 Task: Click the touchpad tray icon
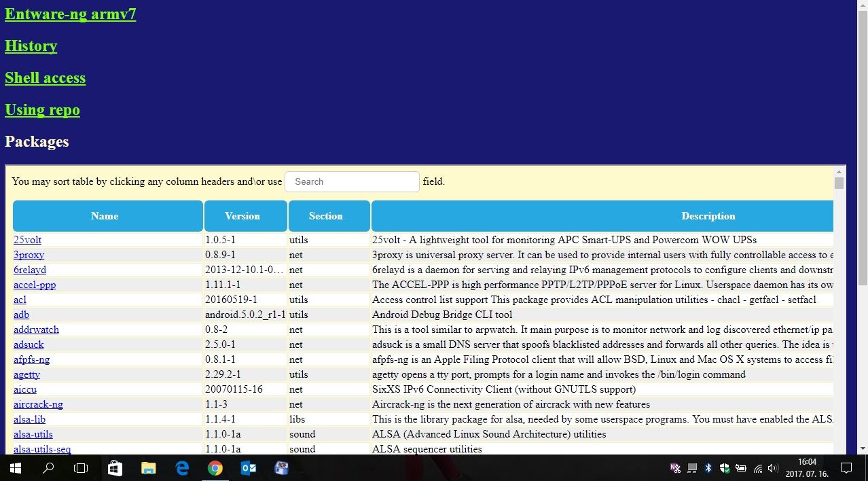[691, 468]
